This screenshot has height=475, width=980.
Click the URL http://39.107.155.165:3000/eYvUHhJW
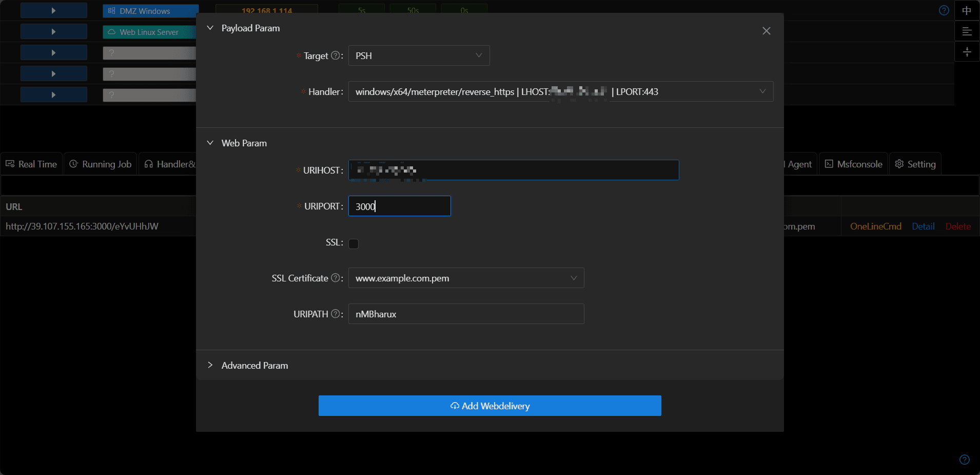tap(82, 226)
